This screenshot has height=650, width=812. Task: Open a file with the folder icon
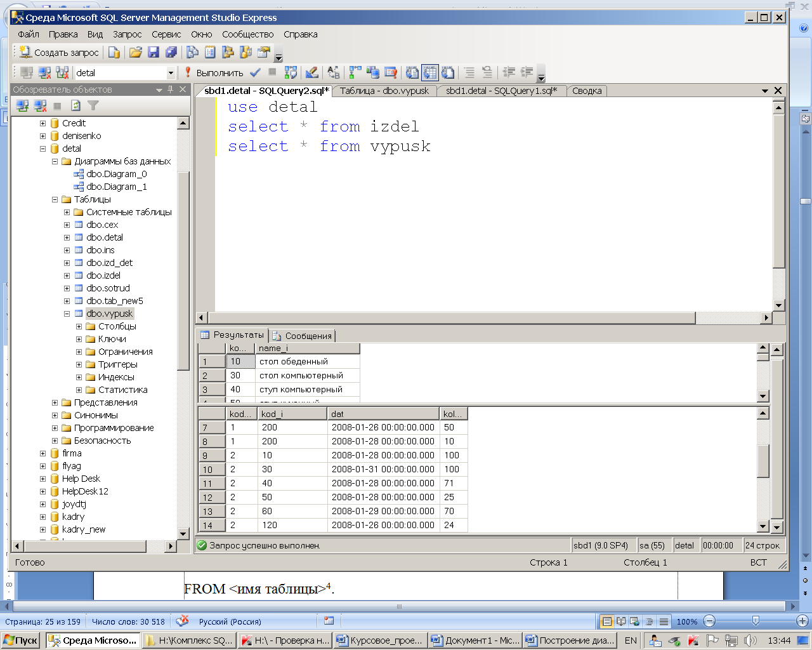click(x=136, y=52)
